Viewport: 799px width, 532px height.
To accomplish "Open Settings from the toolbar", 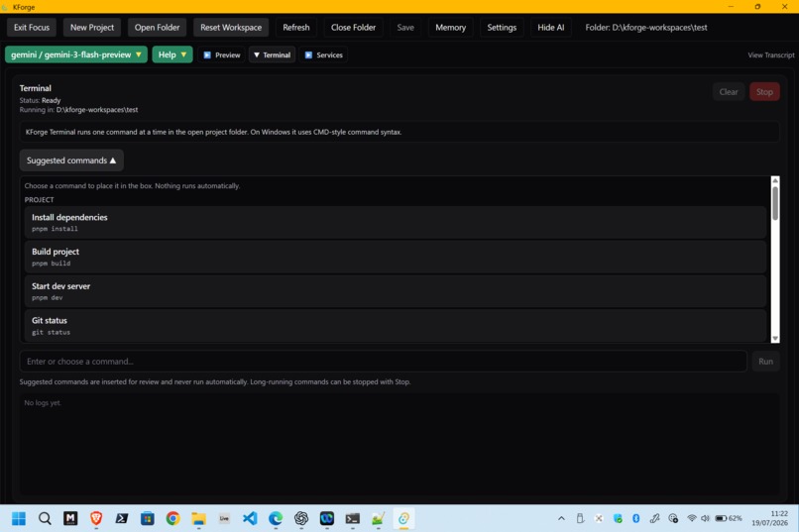I will tap(502, 28).
